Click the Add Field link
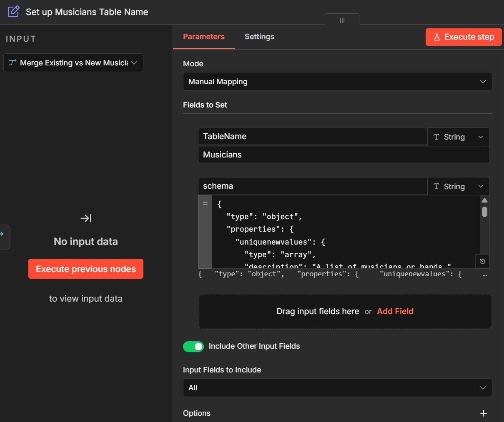This screenshot has height=422, width=504. [395, 312]
